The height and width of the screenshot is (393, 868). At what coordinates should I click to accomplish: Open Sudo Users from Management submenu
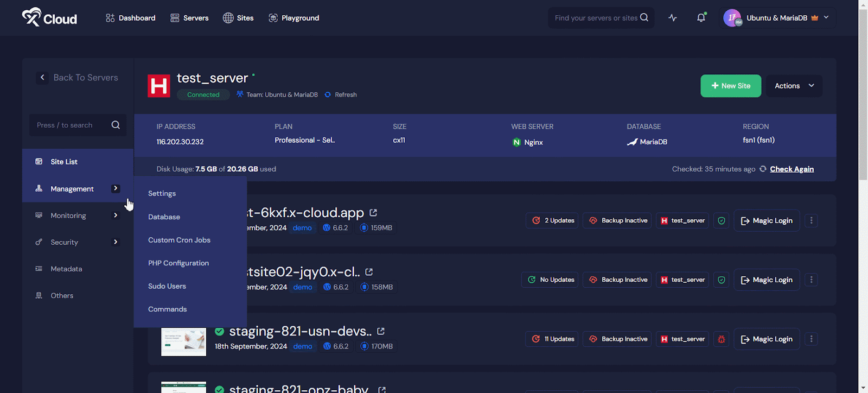click(167, 286)
